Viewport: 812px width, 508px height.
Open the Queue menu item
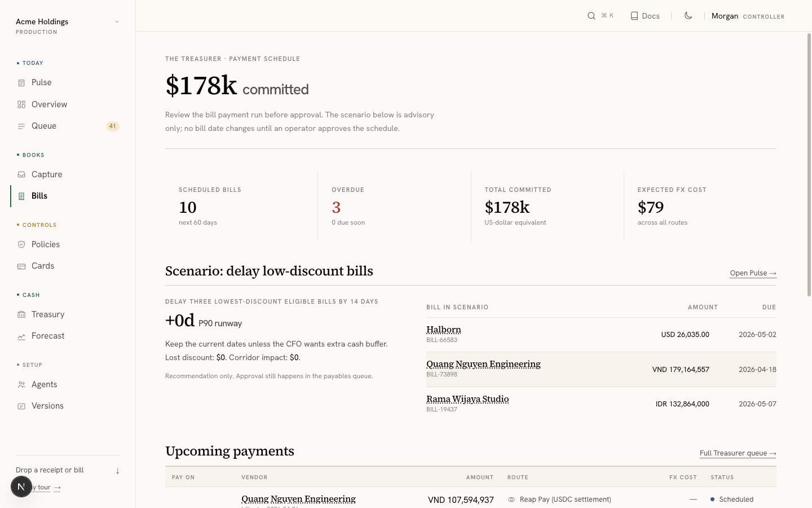click(68, 126)
